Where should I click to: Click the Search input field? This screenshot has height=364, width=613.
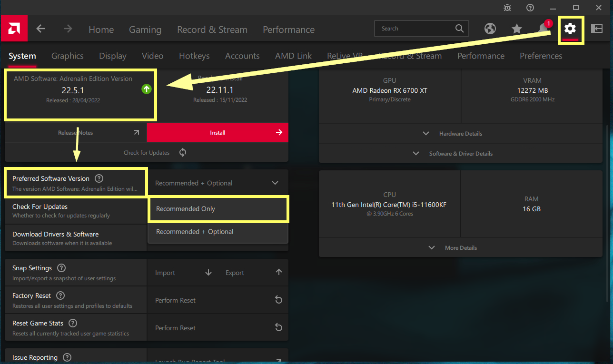point(422,29)
